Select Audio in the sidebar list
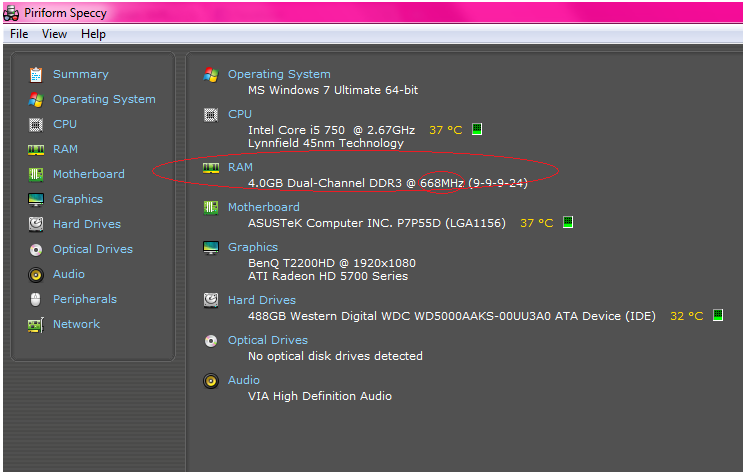This screenshot has width=743, height=472. coord(69,274)
